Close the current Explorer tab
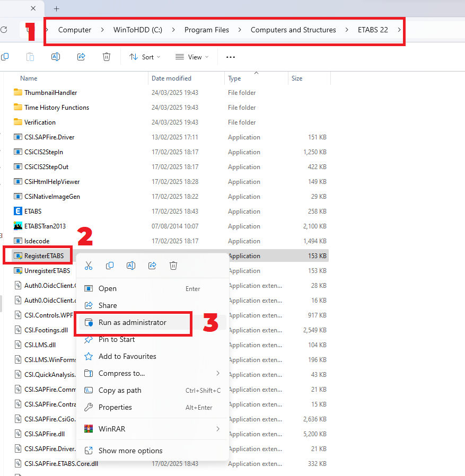 pos(33,8)
